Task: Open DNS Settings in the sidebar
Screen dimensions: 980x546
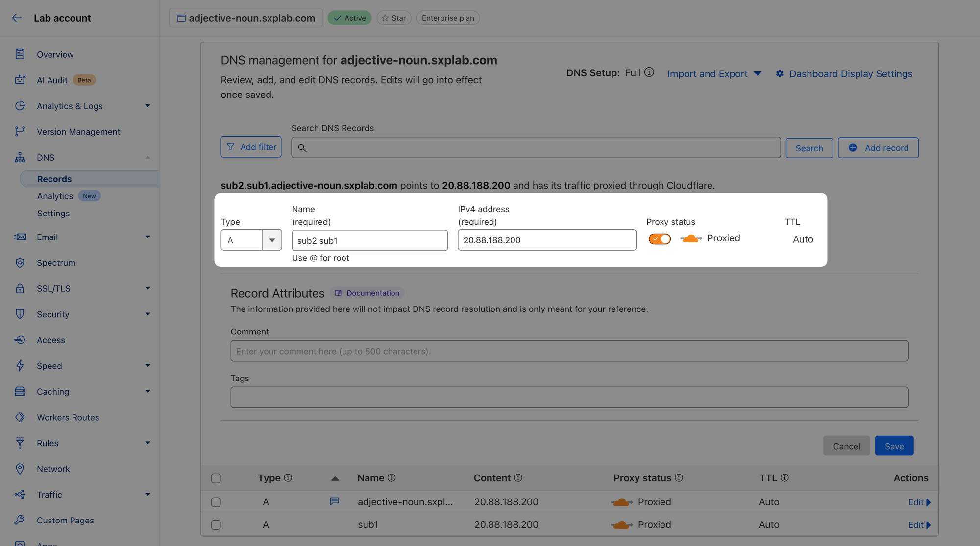Action: tap(53, 214)
